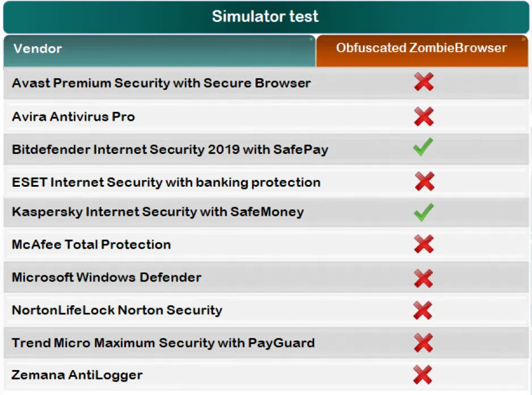Click the red X for Norton Security
This screenshot has height=395, width=532.
[x=424, y=310]
